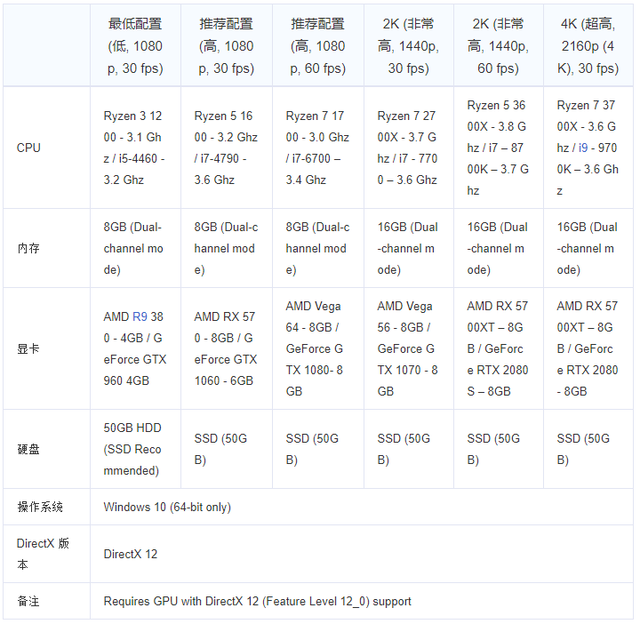Select the 'Ryzen 5 3600X - 3.8 Ghz' CPU cell
640x624 pixels.
click(498, 148)
